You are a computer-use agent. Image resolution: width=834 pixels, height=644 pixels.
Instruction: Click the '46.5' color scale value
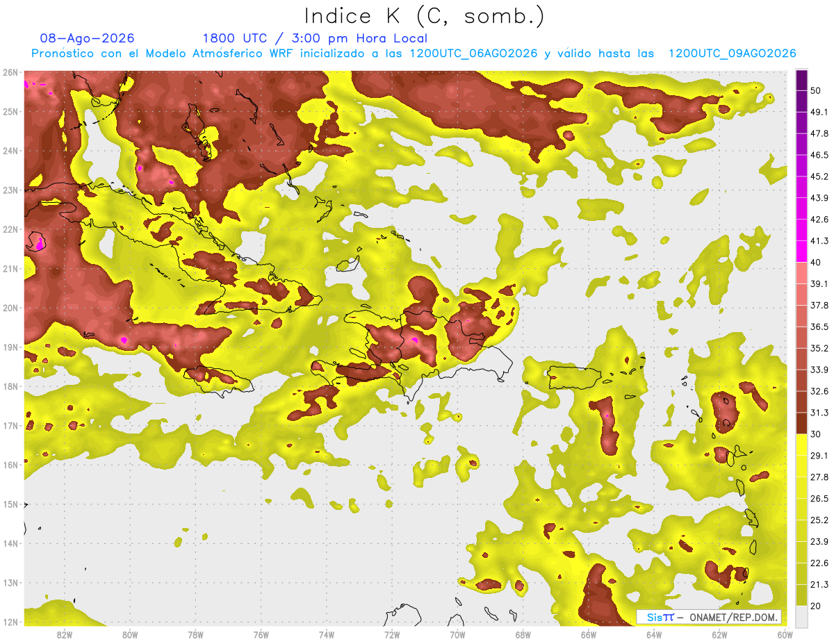(x=819, y=155)
